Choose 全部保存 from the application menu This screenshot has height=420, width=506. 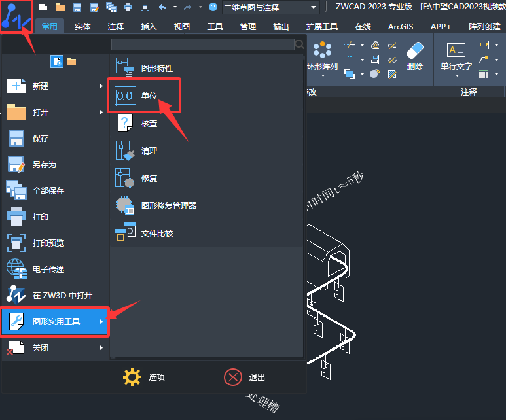[55, 190]
